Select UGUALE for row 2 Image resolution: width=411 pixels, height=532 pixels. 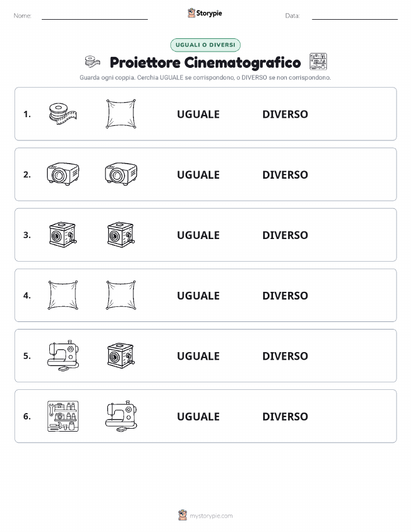tap(198, 175)
